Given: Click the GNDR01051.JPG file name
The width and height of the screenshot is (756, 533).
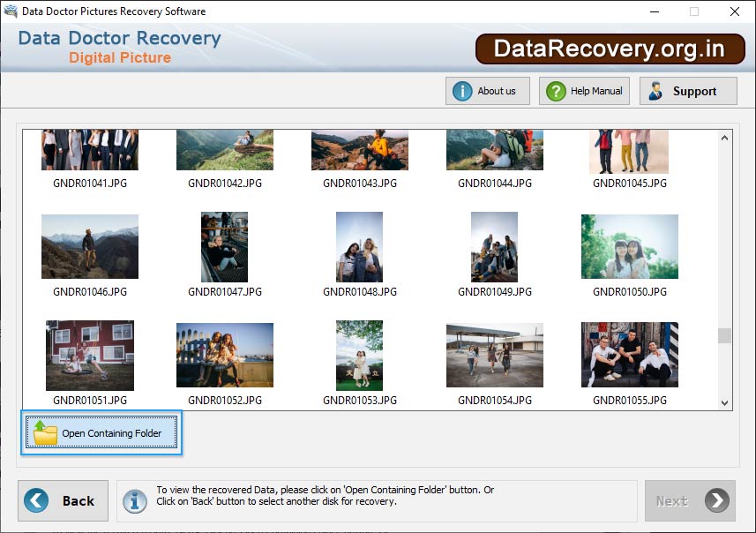Looking at the screenshot, I should (x=90, y=401).
